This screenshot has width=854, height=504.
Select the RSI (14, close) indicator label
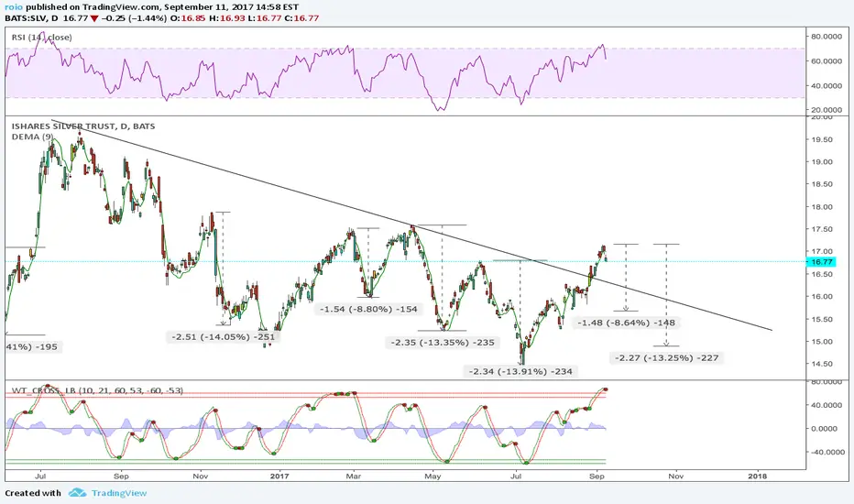pyautogui.click(x=41, y=37)
